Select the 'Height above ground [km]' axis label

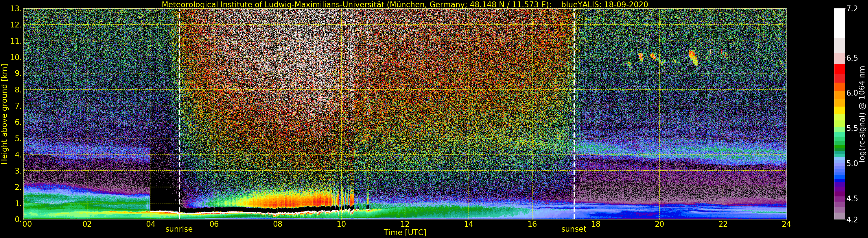(x=4, y=114)
